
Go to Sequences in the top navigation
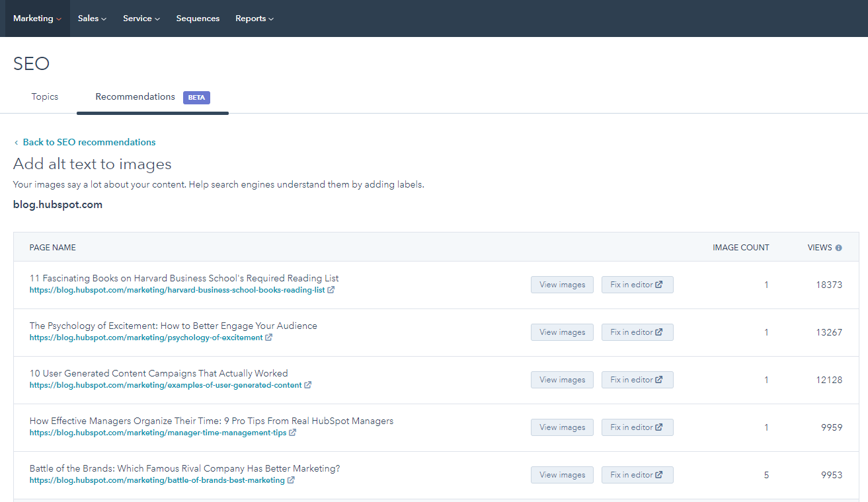coord(198,18)
